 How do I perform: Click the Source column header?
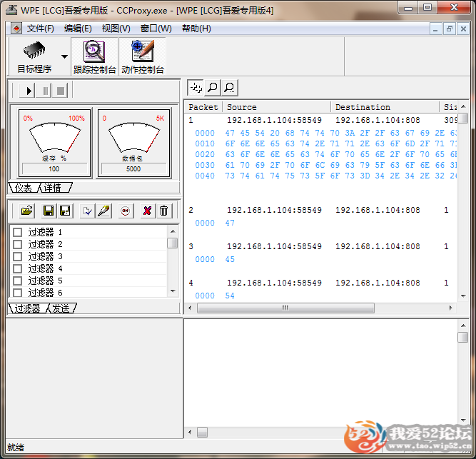click(277, 107)
